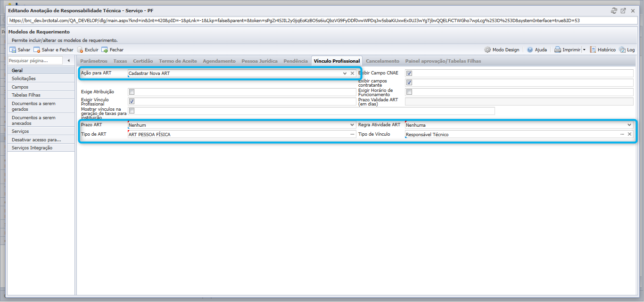This screenshot has height=302, width=644.
Task: Open Ajuda help icon
Action: [530, 49]
